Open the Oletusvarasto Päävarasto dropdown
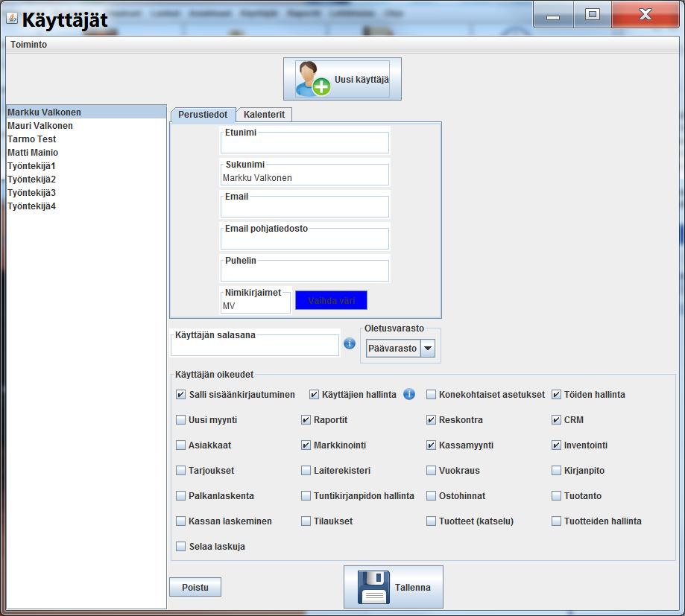 400,349
